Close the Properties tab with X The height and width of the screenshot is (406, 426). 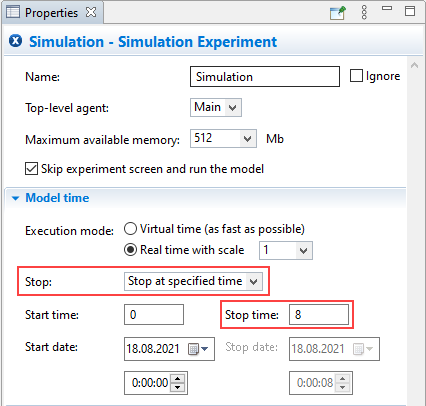click(91, 12)
